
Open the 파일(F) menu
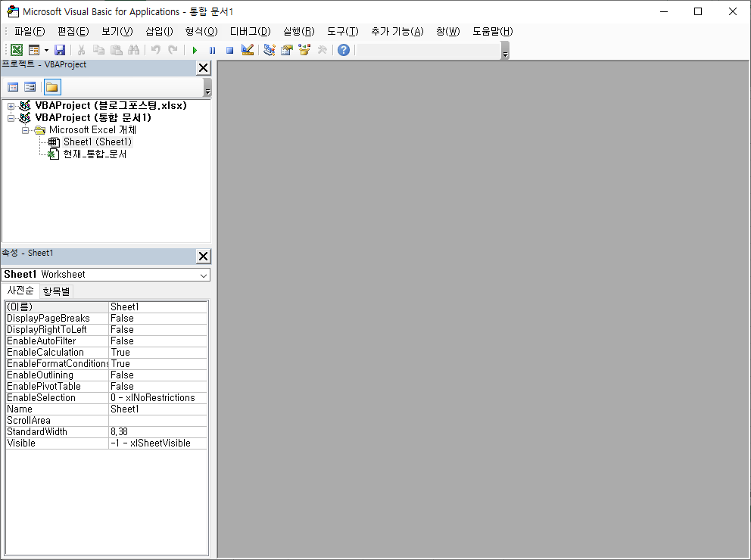(30, 32)
